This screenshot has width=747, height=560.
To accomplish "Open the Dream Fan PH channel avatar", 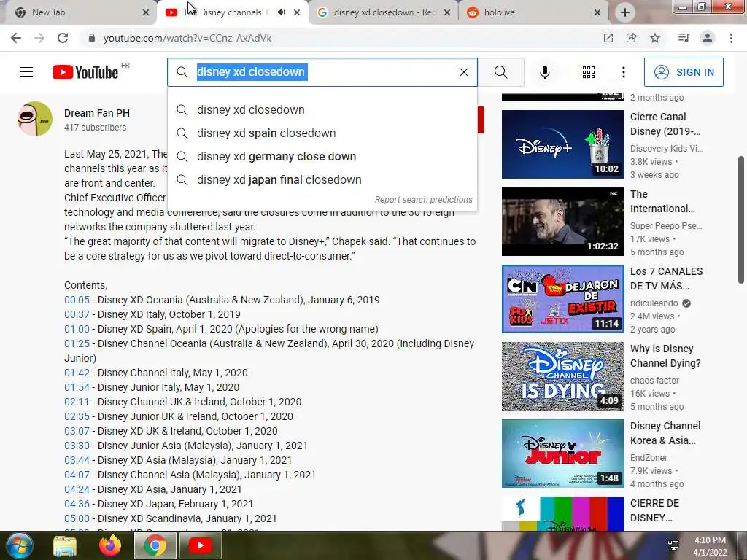I will click(35, 119).
